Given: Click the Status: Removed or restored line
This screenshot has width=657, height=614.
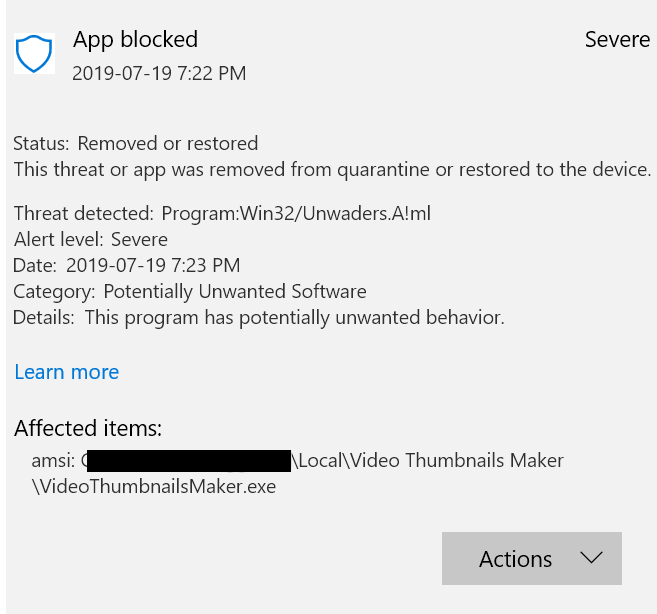Looking at the screenshot, I should point(136,143).
